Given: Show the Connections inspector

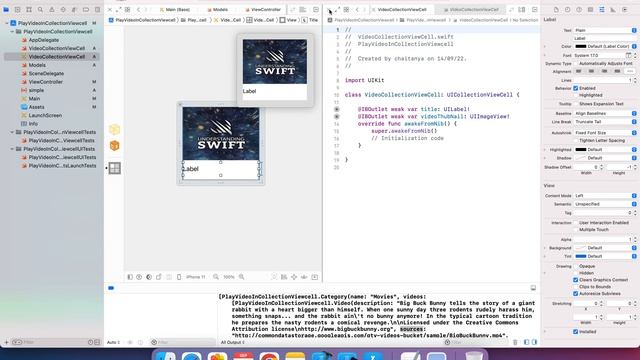Looking at the screenshot, I should [624, 9].
